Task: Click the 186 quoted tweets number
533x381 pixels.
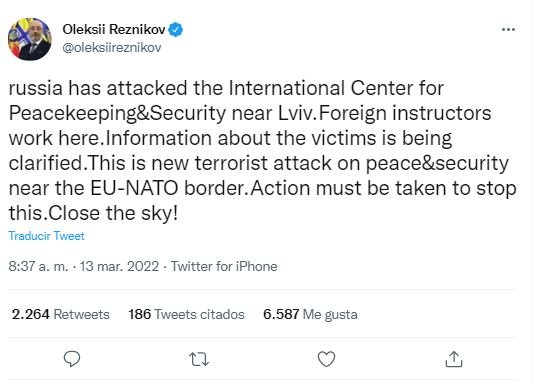Action: point(139,314)
